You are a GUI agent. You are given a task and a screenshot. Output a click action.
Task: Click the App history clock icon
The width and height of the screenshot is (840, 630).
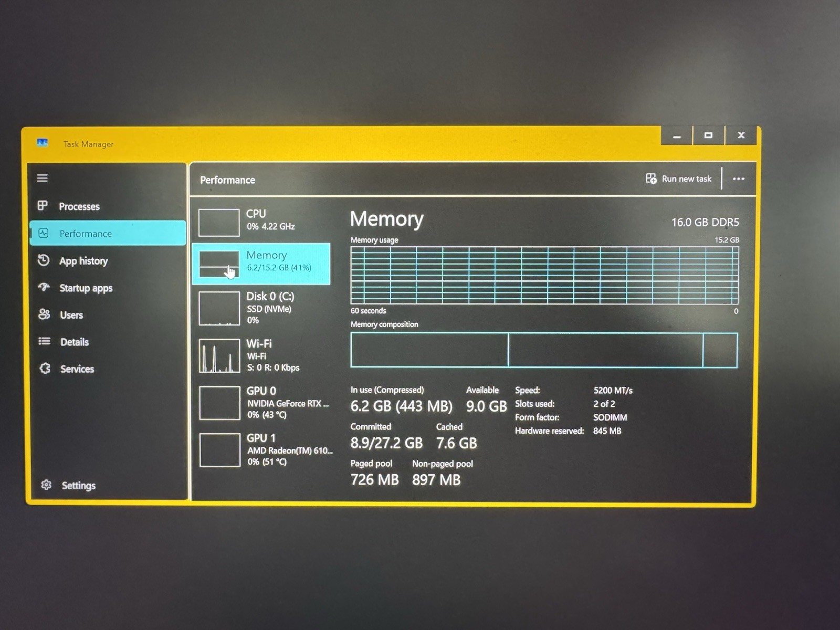pos(44,260)
